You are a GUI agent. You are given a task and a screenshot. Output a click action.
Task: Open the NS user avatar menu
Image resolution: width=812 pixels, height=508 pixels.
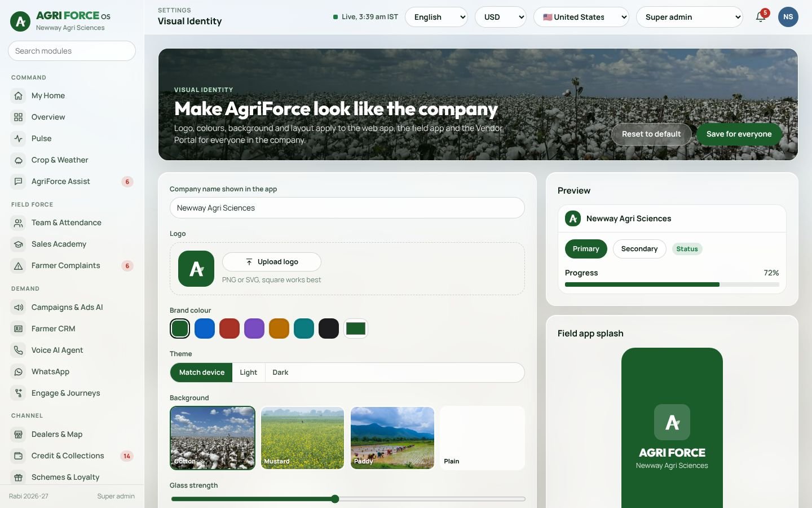click(x=788, y=17)
